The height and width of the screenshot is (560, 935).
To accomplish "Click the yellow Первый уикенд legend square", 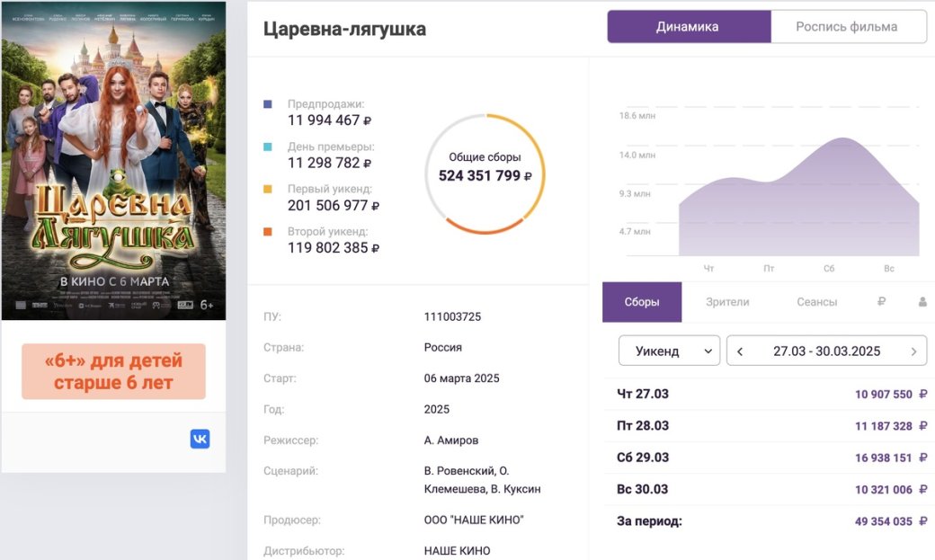I will pyautogui.click(x=268, y=189).
